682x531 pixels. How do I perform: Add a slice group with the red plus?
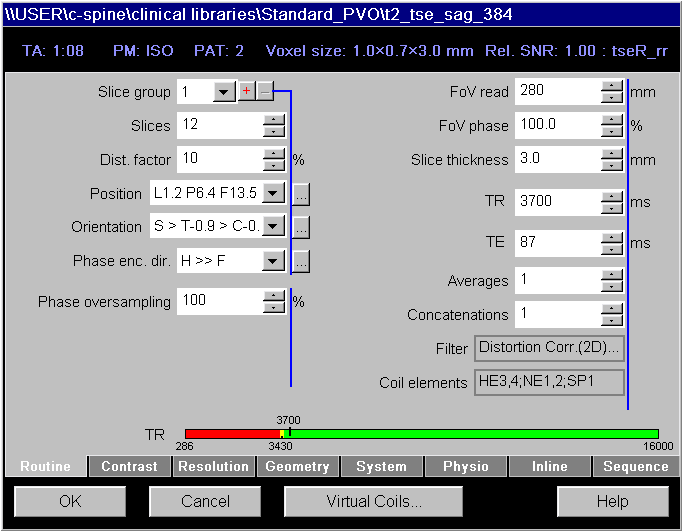tap(247, 91)
